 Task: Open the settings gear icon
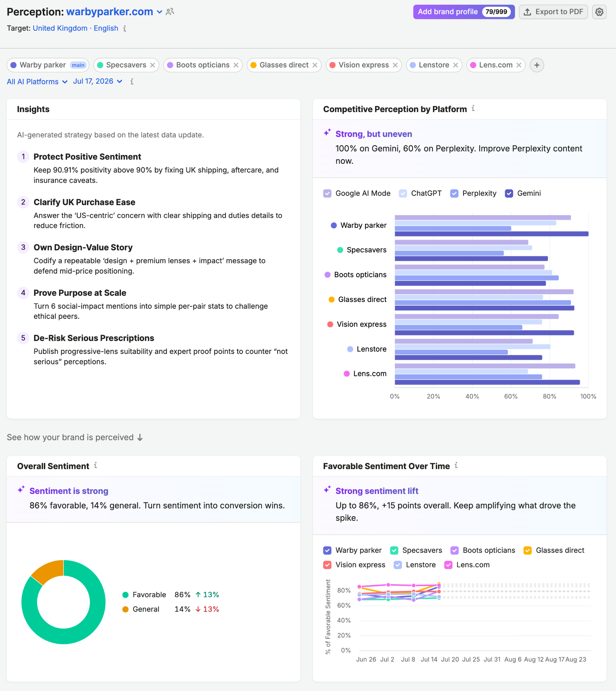(599, 12)
